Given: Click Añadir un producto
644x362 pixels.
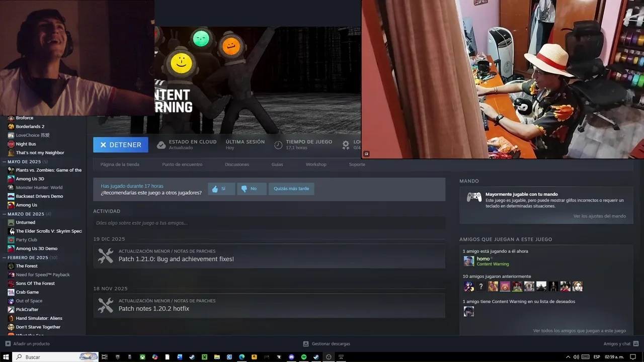Looking at the screenshot, I should point(28,344).
